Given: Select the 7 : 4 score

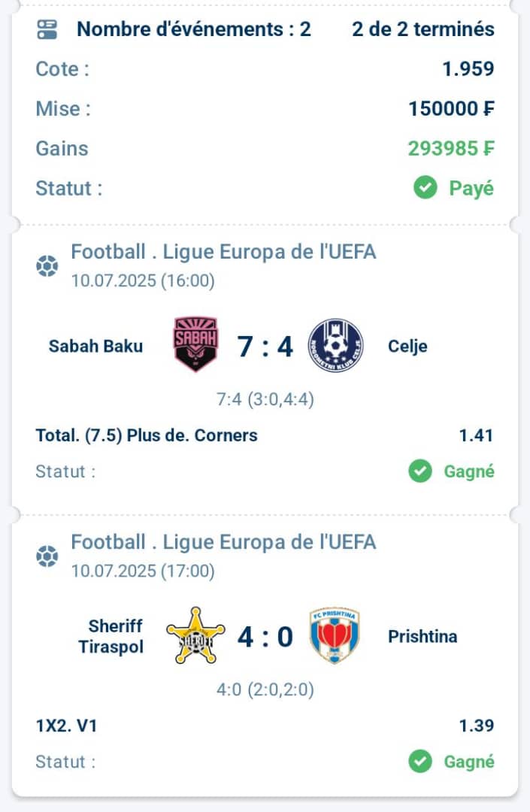Looking at the screenshot, I should coord(265,347).
